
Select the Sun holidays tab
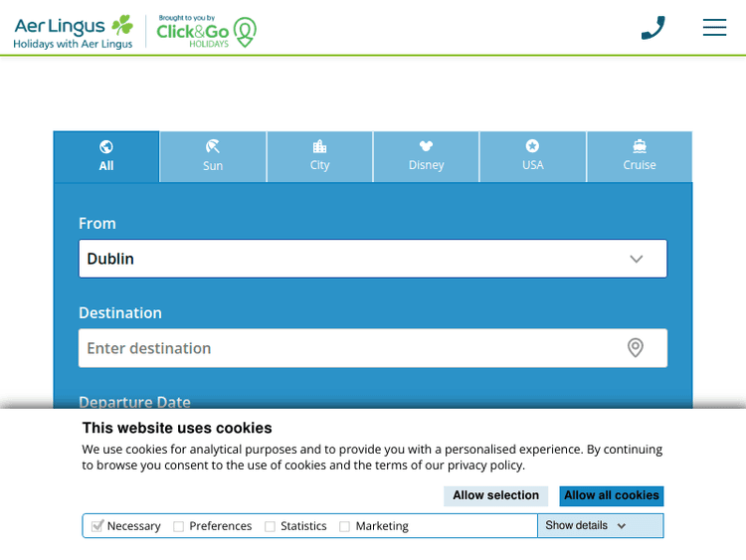(x=213, y=156)
